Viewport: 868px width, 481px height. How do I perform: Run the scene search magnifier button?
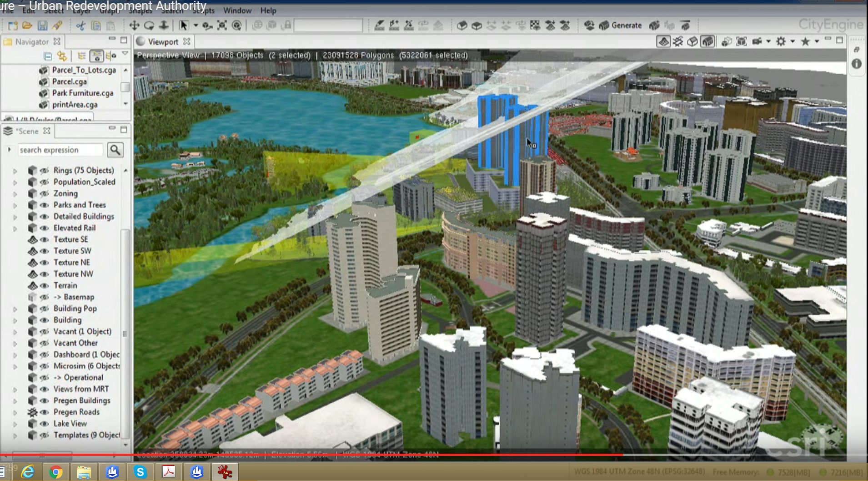point(115,150)
